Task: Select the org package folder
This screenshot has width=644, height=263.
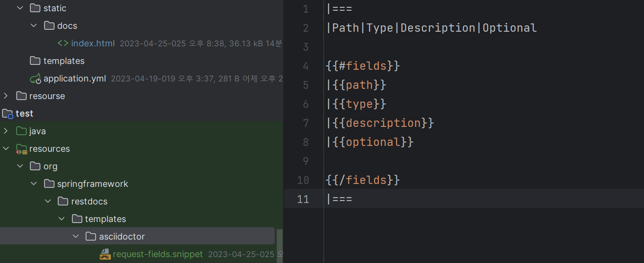Action: pos(50,166)
